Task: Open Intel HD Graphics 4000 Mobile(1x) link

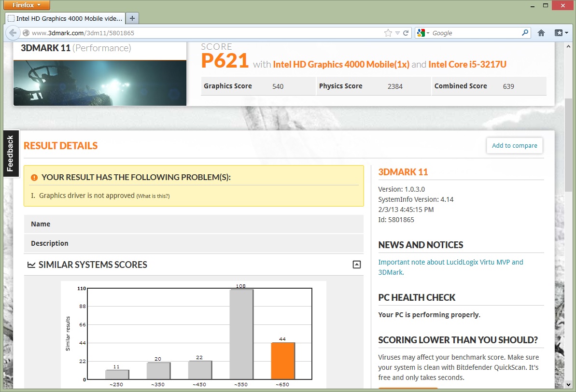Action: click(x=341, y=65)
